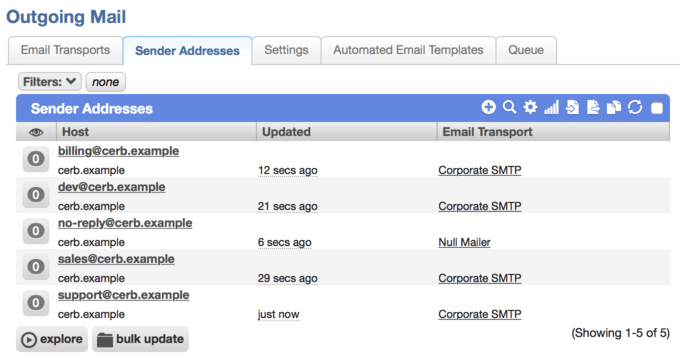The height and width of the screenshot is (361, 685).
Task: Copy worklist with the duplicate pages icon
Action: 614,107
